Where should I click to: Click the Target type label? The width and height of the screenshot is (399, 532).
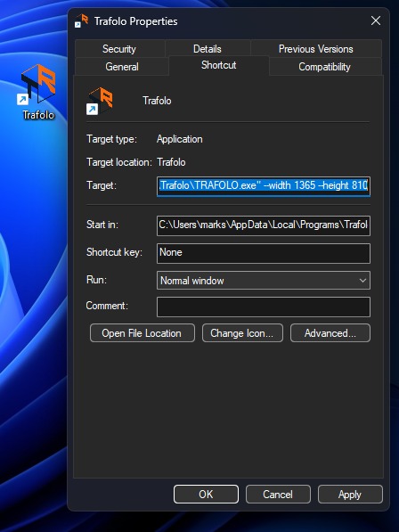[x=111, y=139]
